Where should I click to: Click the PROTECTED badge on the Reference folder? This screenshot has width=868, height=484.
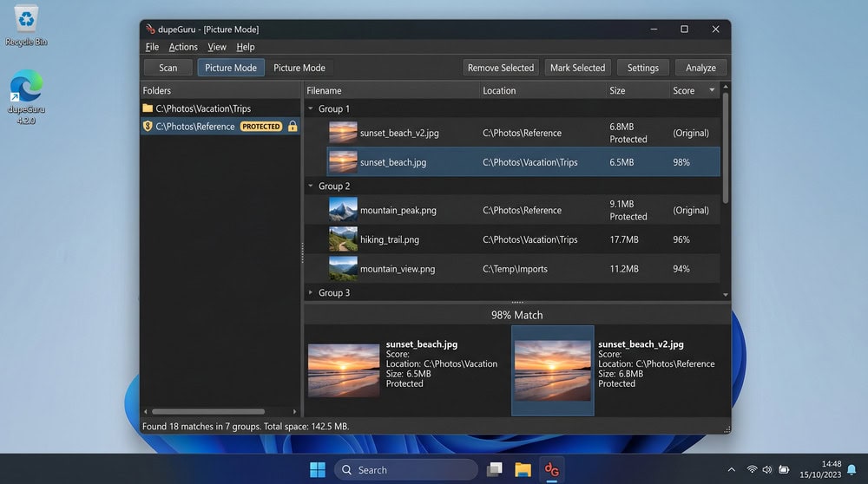pos(261,127)
